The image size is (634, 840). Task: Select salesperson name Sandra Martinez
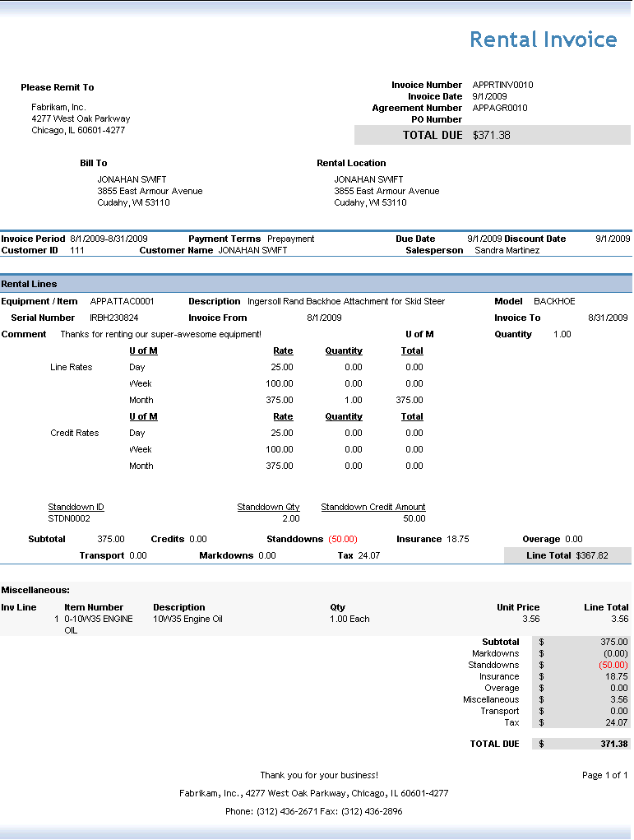click(x=507, y=250)
